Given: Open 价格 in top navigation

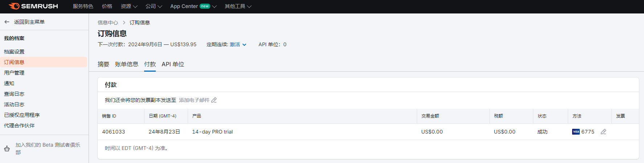Looking at the screenshot, I should point(107,6).
